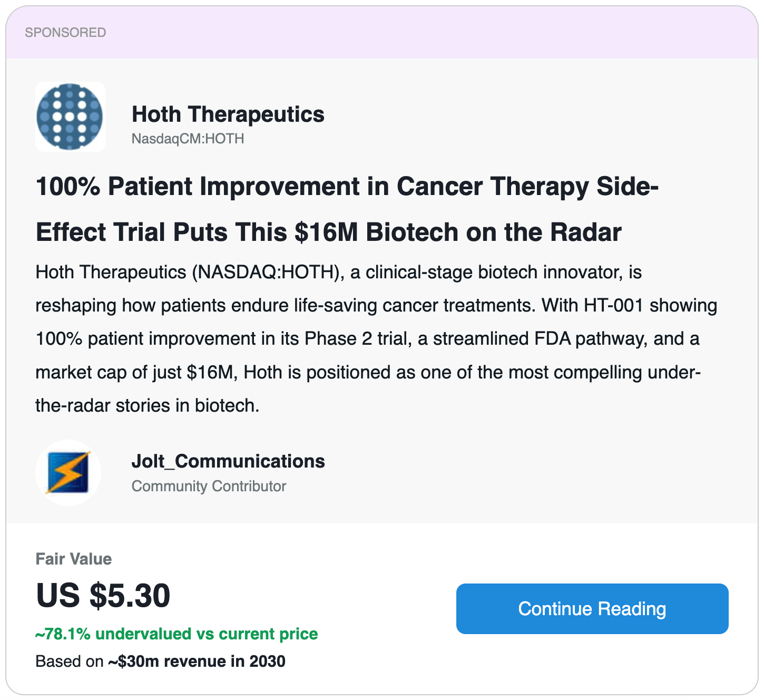Click the Jolt_Communications author name

pyautogui.click(x=228, y=461)
